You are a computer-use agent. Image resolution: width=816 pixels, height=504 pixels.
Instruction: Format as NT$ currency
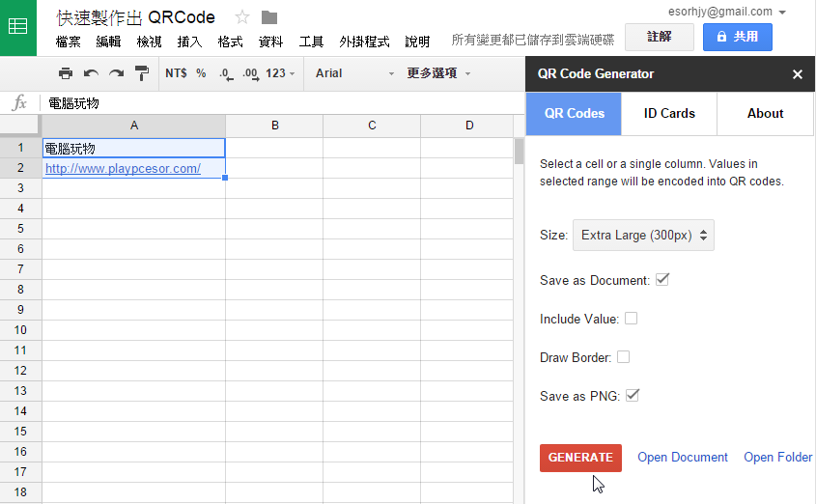(x=176, y=73)
